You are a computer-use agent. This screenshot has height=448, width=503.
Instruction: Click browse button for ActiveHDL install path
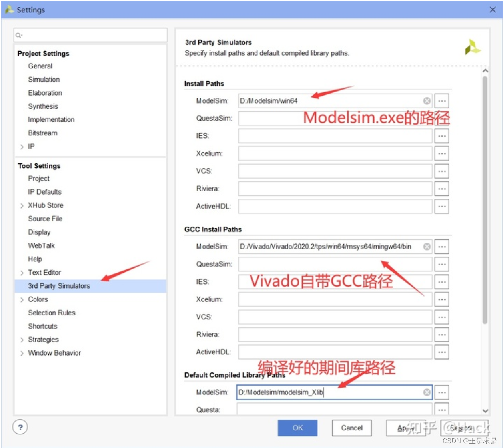442,206
